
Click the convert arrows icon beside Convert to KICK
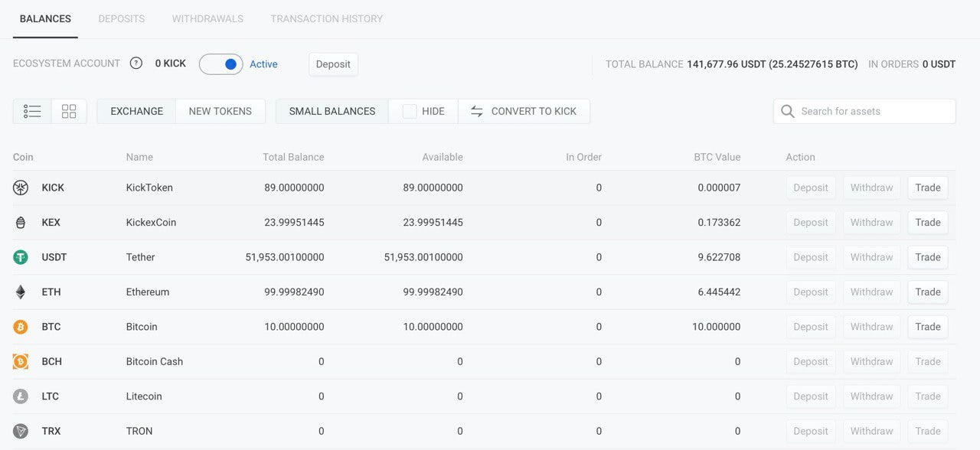pyautogui.click(x=476, y=111)
